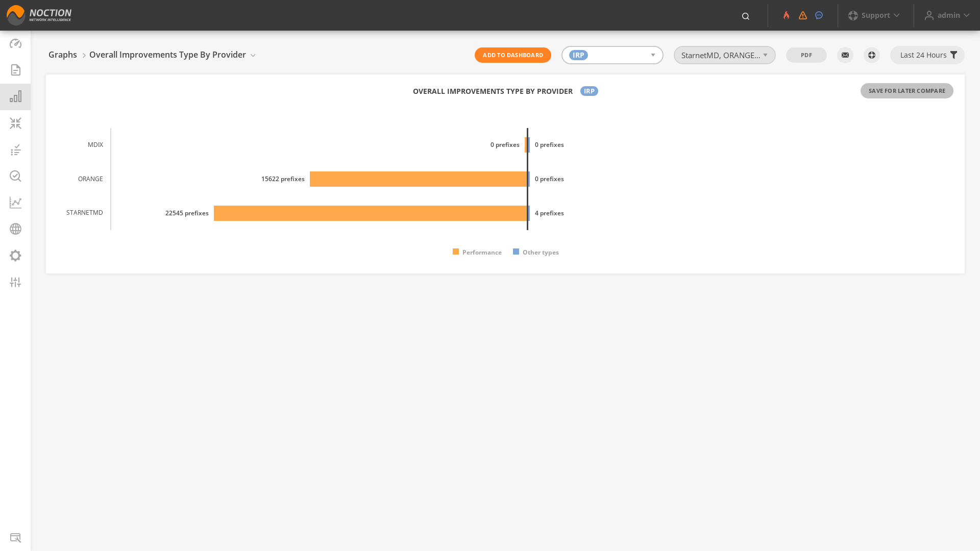Viewport: 980px width, 551px height.
Task: Click Save For Later Compare
Action: [x=907, y=91]
